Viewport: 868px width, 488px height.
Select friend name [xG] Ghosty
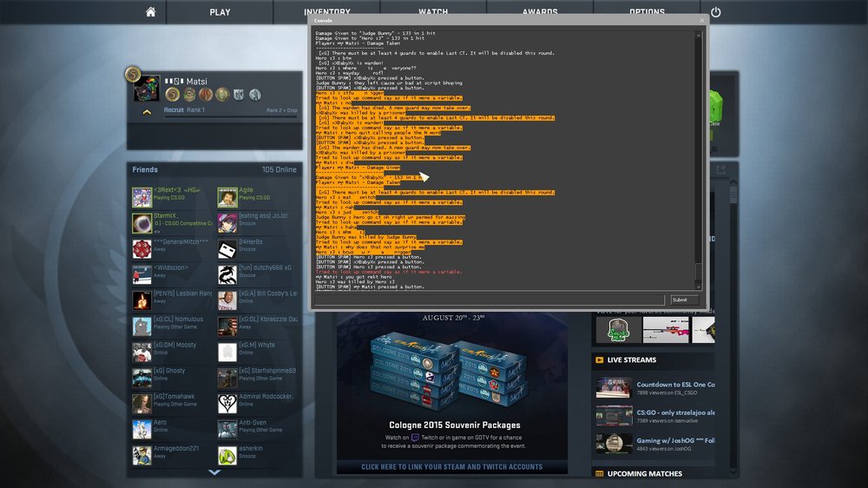169,371
